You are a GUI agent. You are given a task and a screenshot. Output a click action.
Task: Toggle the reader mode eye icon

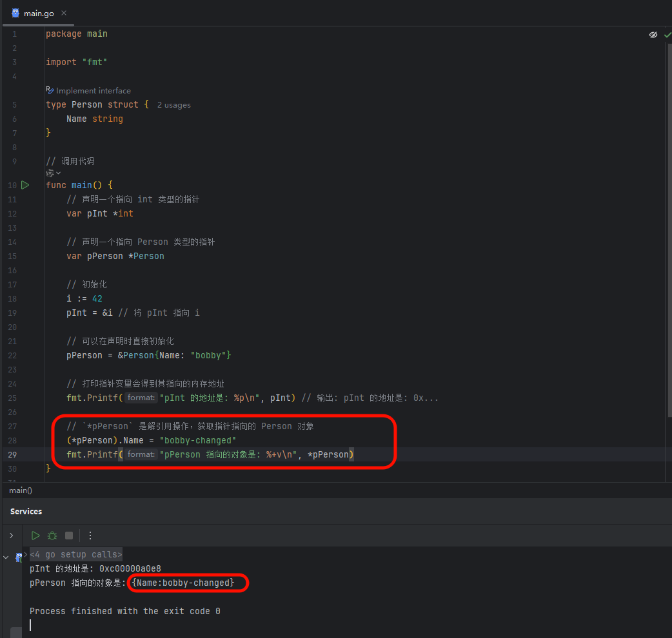[x=653, y=35]
